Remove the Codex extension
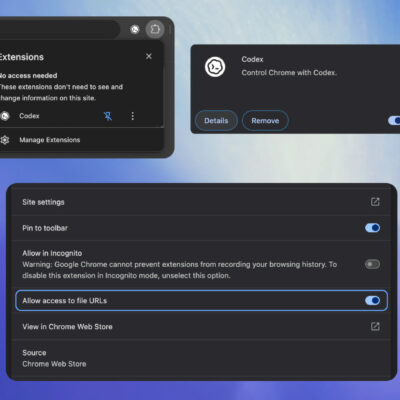400x400 pixels. [265, 121]
